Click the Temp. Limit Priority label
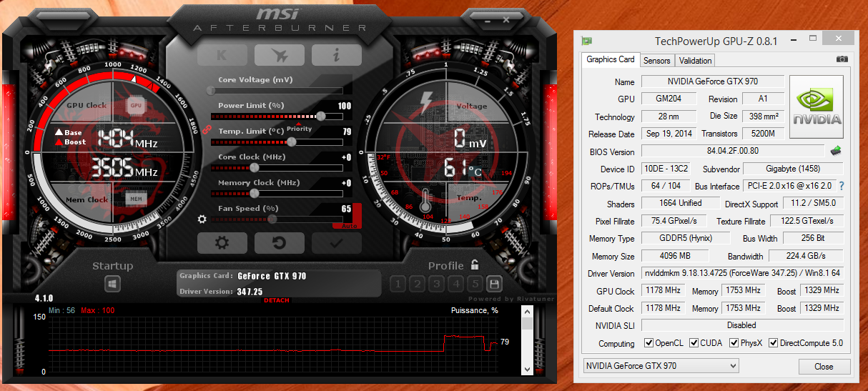868x391 pixels. click(300, 129)
